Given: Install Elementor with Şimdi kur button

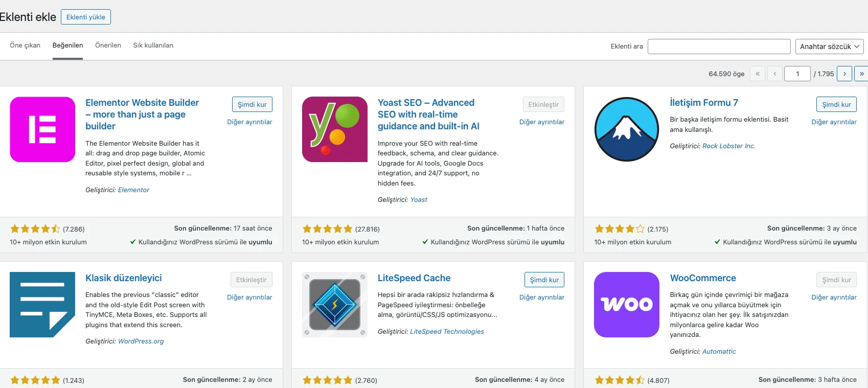Looking at the screenshot, I should click(252, 104).
